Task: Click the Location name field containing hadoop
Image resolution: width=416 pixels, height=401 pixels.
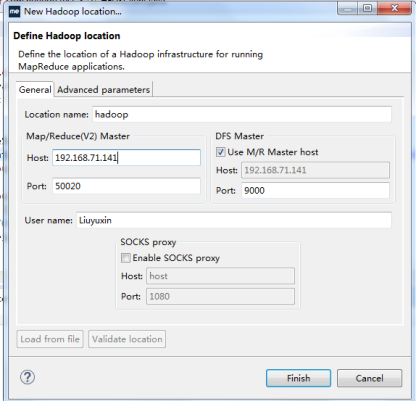Action: (x=242, y=114)
